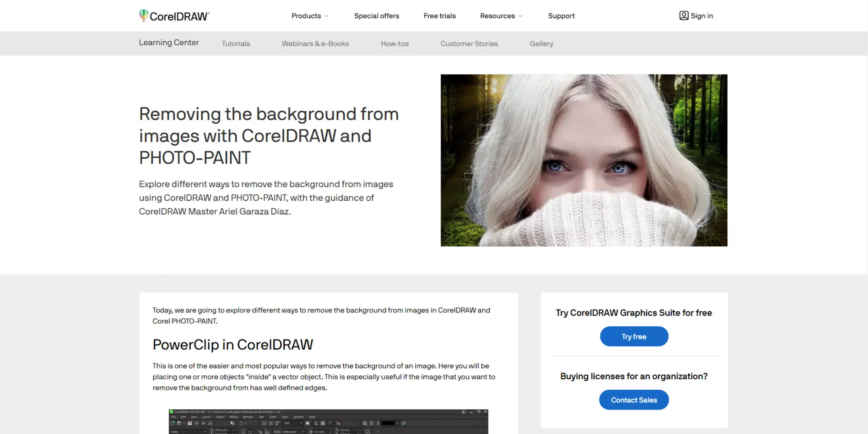Click the Sign in link

pyautogui.click(x=702, y=16)
